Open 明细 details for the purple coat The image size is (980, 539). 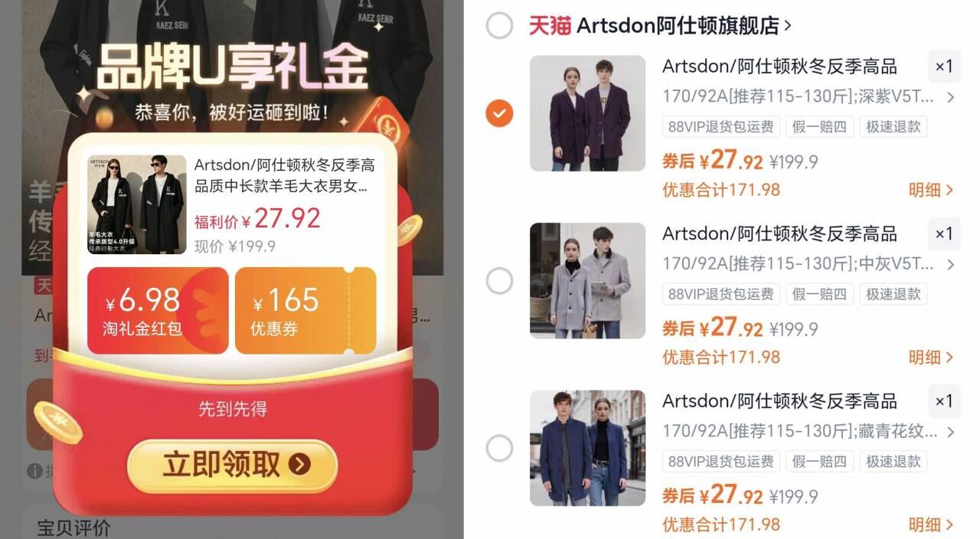coord(931,190)
